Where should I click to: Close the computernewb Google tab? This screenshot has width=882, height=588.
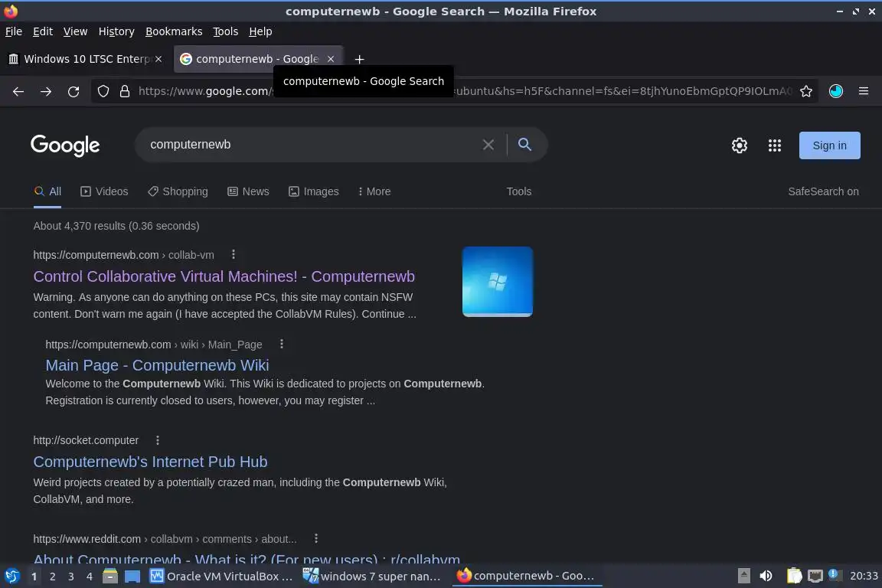click(331, 59)
